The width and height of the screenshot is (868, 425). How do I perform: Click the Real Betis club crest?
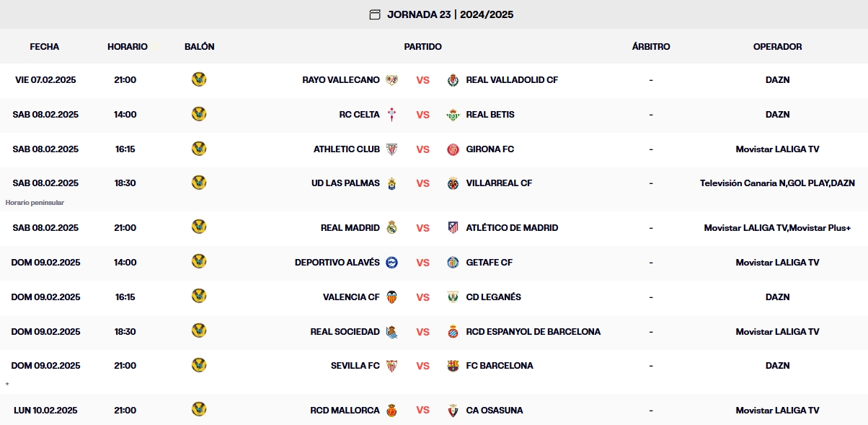pyautogui.click(x=453, y=115)
